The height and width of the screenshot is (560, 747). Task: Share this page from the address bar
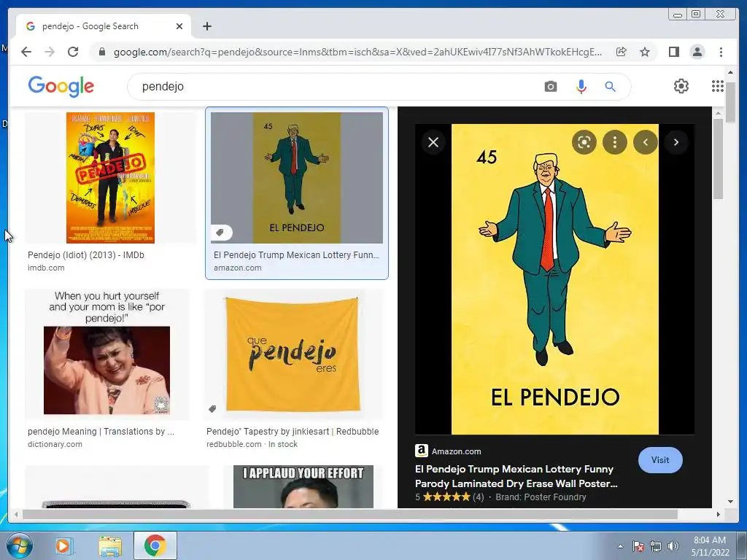click(x=622, y=52)
